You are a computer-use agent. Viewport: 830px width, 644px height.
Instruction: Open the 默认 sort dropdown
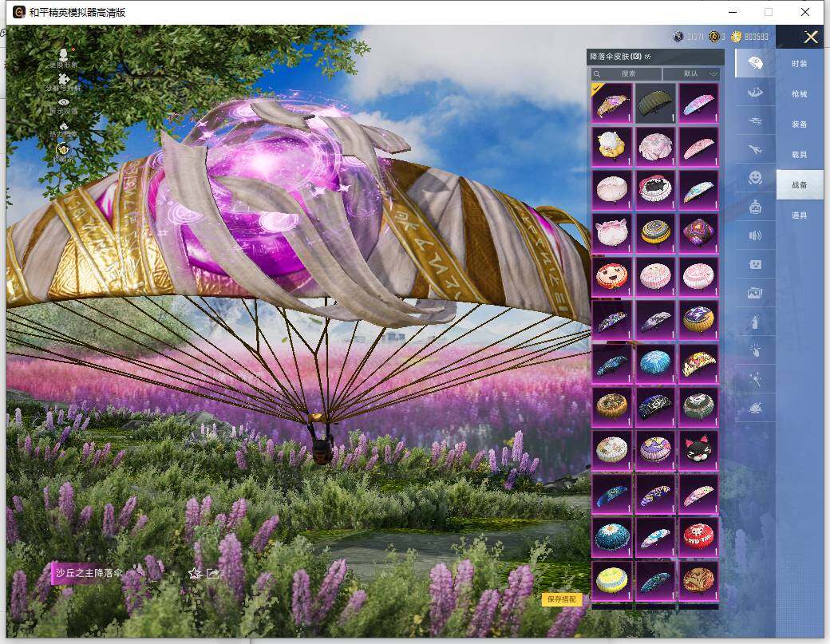pyautogui.click(x=692, y=73)
